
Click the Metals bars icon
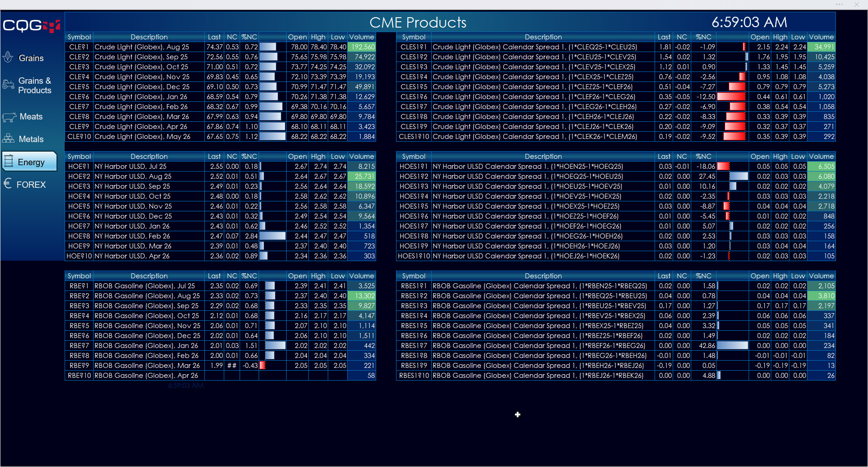click(x=9, y=138)
